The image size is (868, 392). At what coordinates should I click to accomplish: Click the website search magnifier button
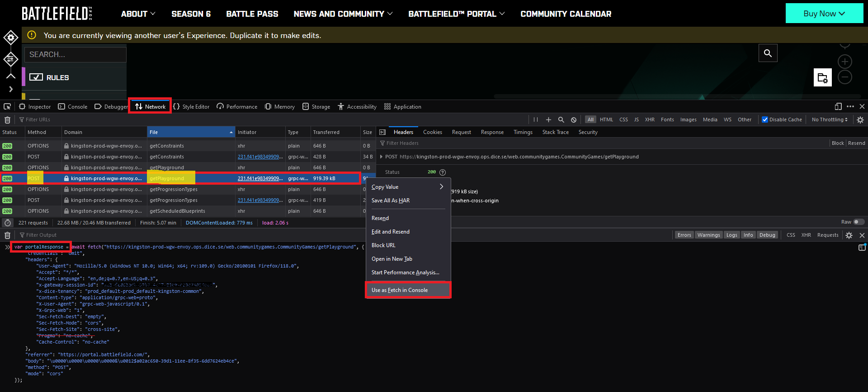tap(768, 53)
